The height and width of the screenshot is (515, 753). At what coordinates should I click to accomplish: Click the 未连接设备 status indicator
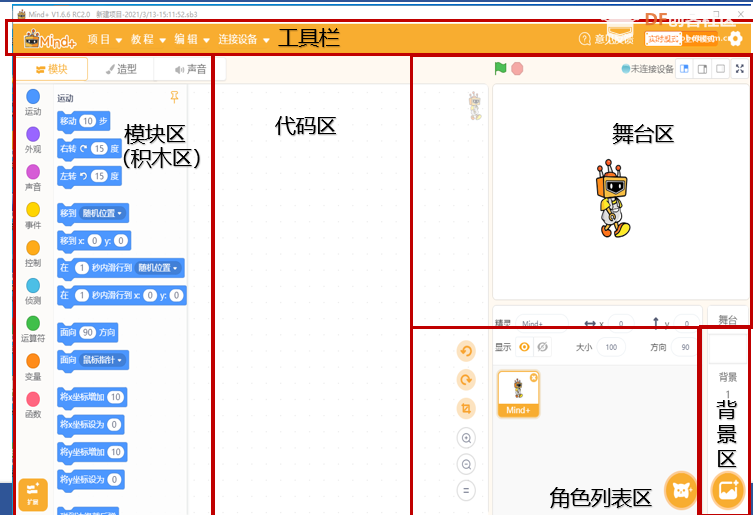click(647, 69)
